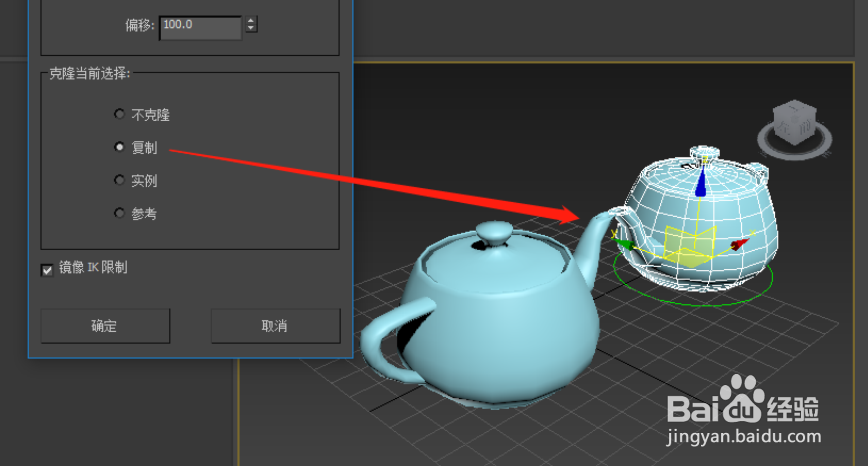
Task: Select the 实例 radio option
Action: click(119, 180)
